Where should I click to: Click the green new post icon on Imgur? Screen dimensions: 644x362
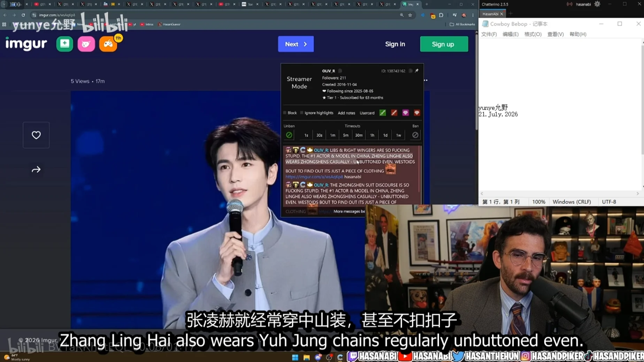point(64,44)
